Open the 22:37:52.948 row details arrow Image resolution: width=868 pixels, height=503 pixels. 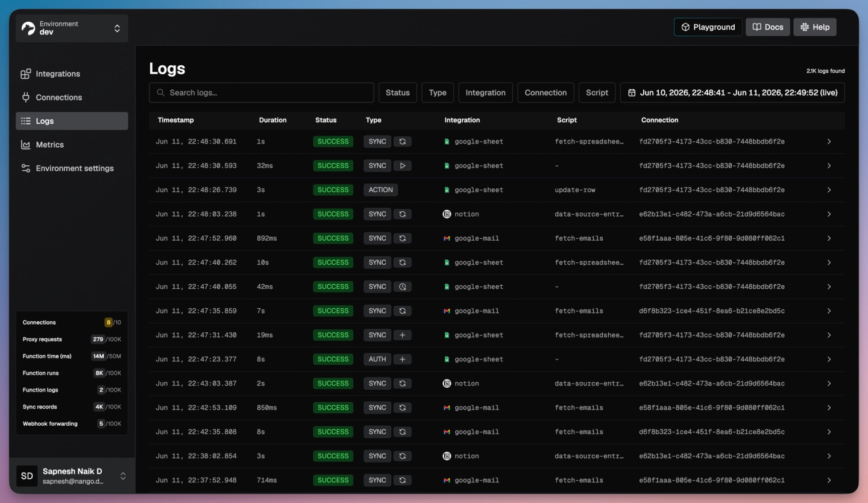829,480
